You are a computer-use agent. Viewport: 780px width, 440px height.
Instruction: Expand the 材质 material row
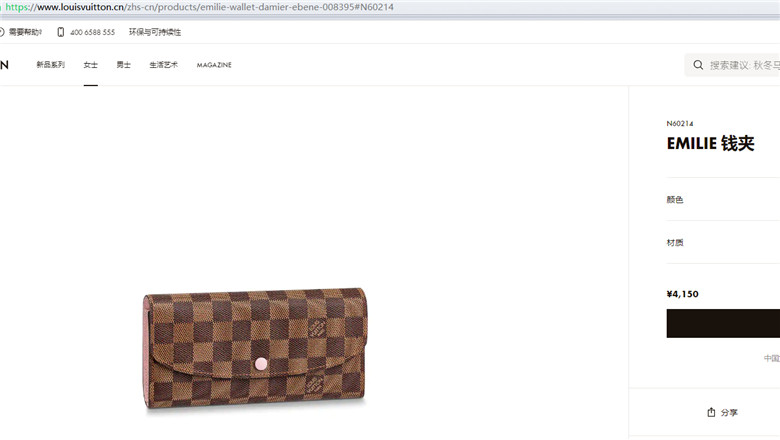(723, 243)
